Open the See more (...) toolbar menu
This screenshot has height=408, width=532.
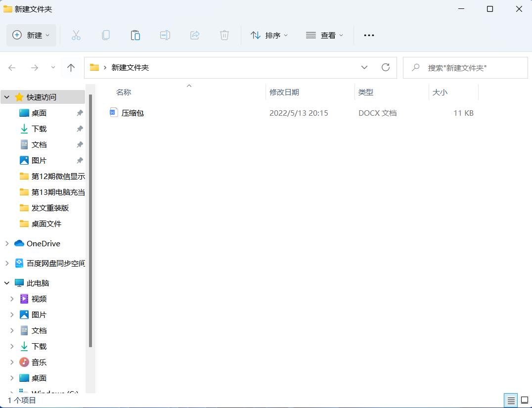click(x=369, y=35)
